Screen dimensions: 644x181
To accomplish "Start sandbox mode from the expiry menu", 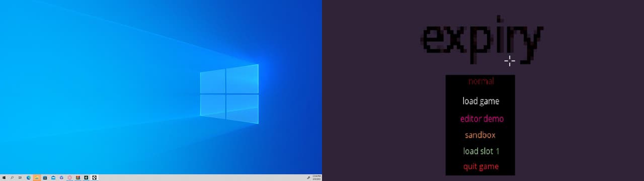I will (480, 135).
